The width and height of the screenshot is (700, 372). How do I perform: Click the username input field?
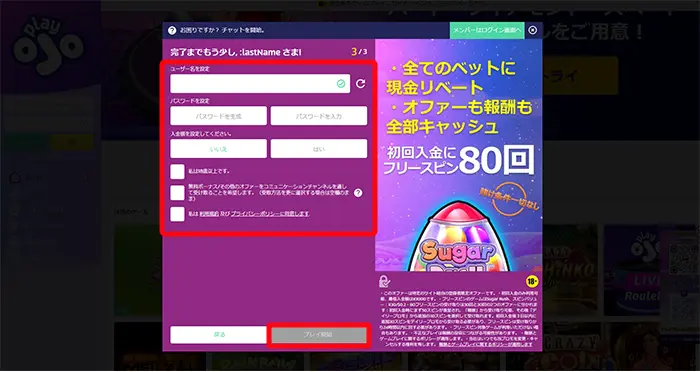click(x=260, y=84)
